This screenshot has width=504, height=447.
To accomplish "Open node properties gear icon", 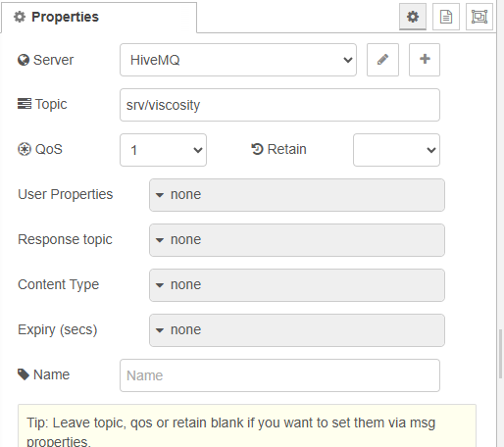I will point(413,17).
